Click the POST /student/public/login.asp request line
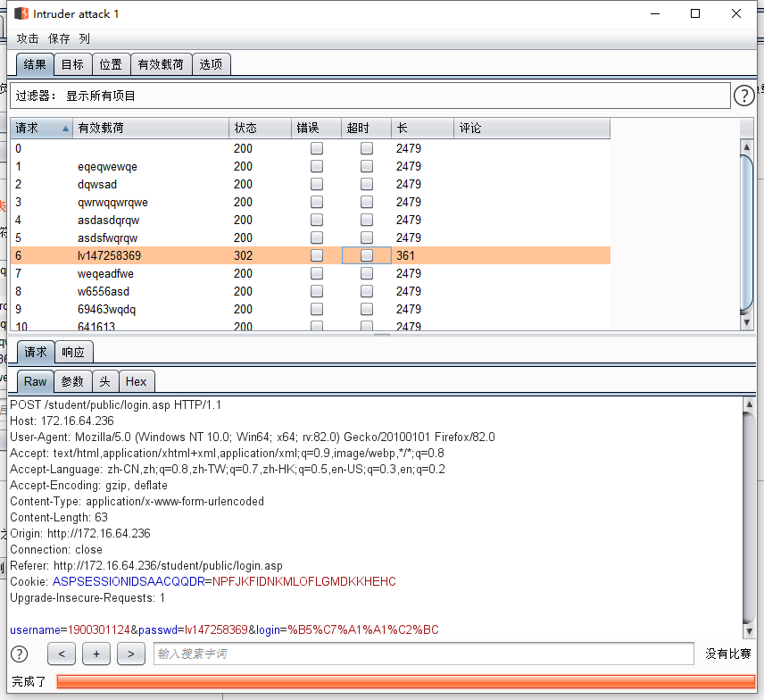 tap(115, 404)
